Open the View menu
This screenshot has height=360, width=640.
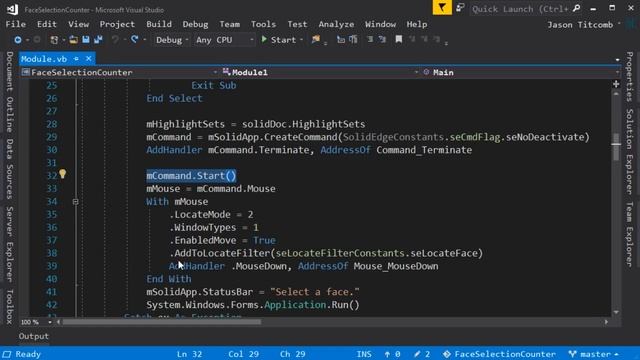pyautogui.click(x=78, y=24)
